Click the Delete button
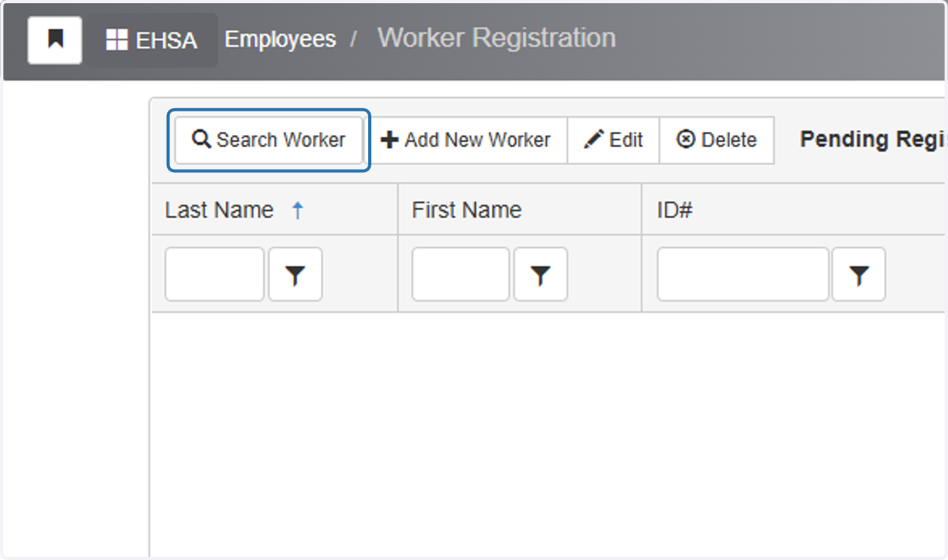Viewport: 948px width, 560px height. (x=717, y=140)
